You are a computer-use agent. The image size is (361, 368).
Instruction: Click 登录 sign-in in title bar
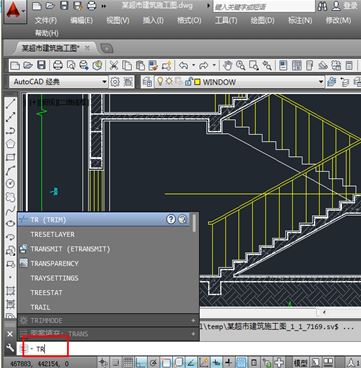click(350, 6)
